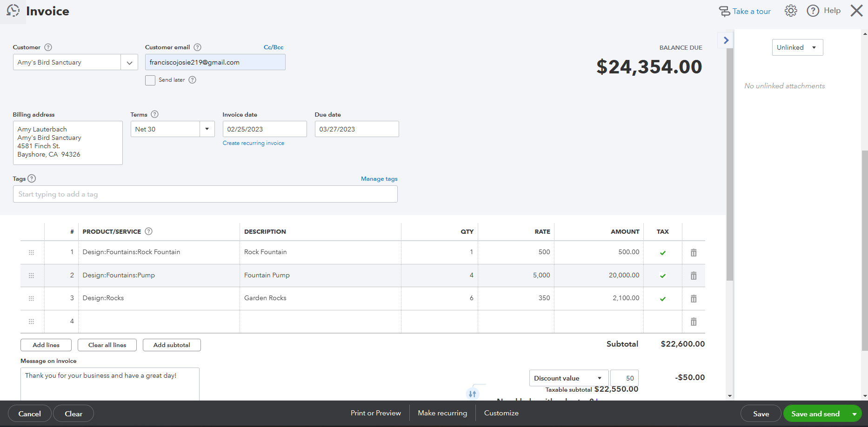Viewport: 868px width, 427px height.
Task: Open the Manage tags link
Action: 379,179
